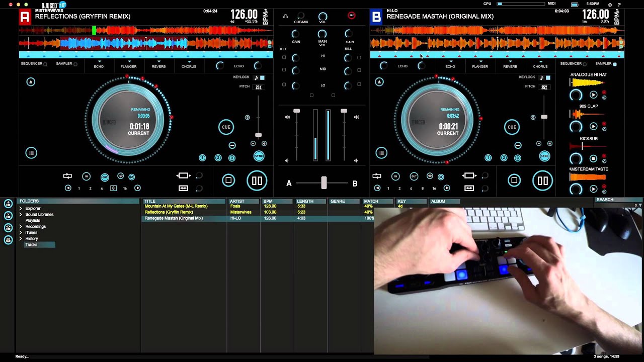
Task: Eject the track from Deck A
Action: coord(31,82)
